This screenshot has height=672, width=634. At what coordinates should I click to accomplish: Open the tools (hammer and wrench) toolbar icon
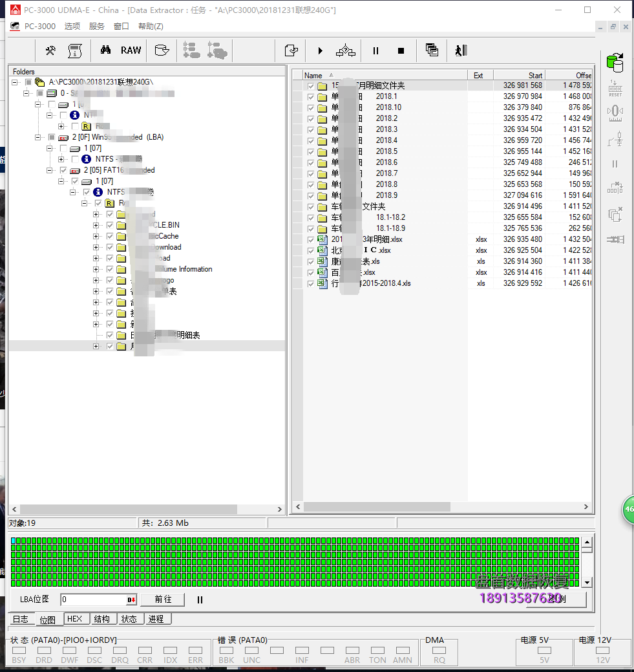50,50
